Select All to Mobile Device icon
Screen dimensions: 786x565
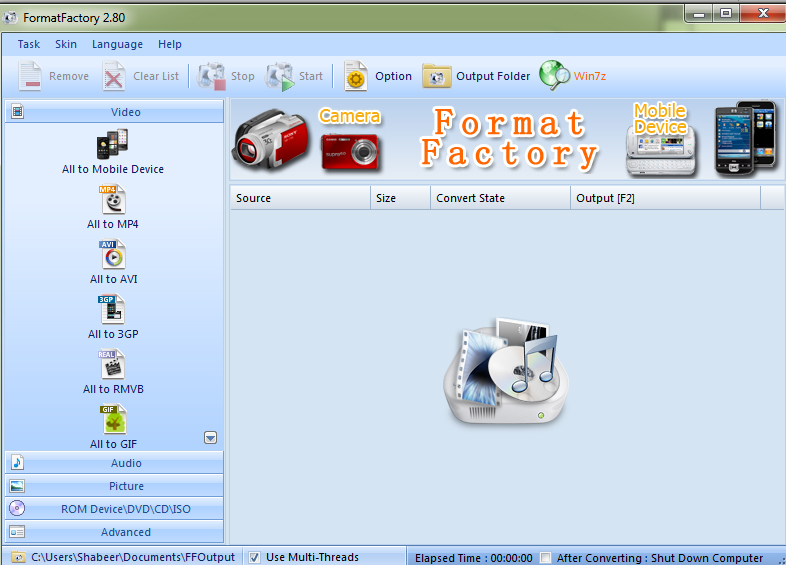113,144
